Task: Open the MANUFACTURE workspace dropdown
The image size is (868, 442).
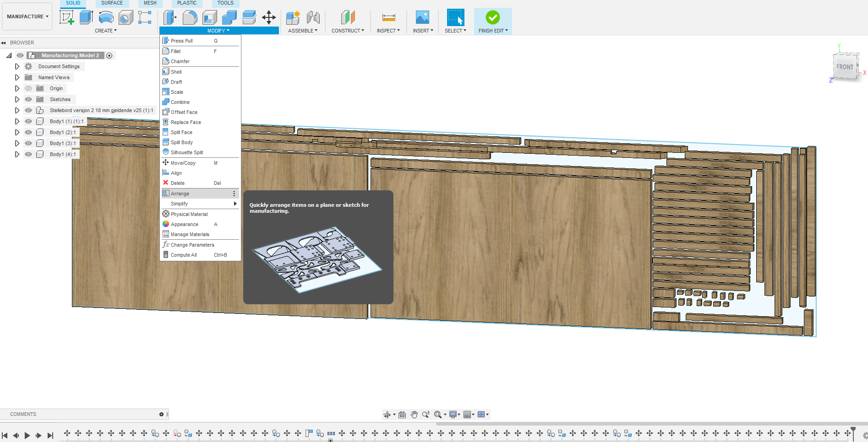Action: 27,16
